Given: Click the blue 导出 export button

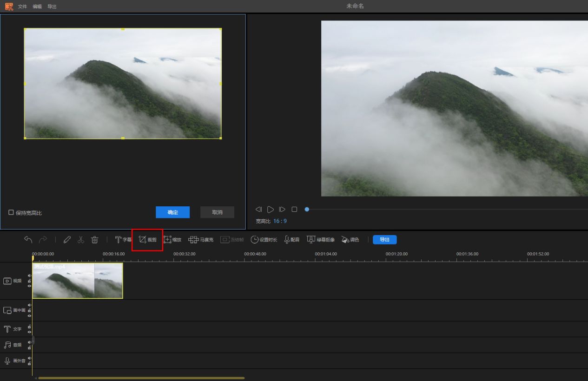Looking at the screenshot, I should 384,240.
